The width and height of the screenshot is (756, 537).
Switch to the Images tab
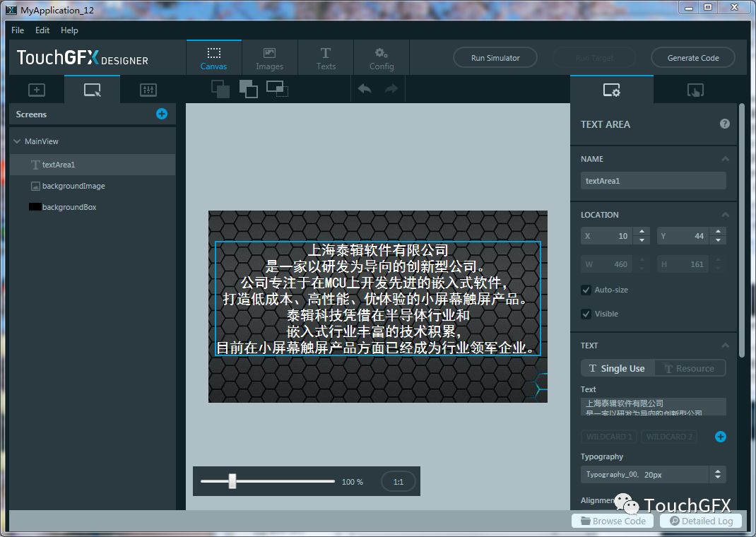[269, 58]
